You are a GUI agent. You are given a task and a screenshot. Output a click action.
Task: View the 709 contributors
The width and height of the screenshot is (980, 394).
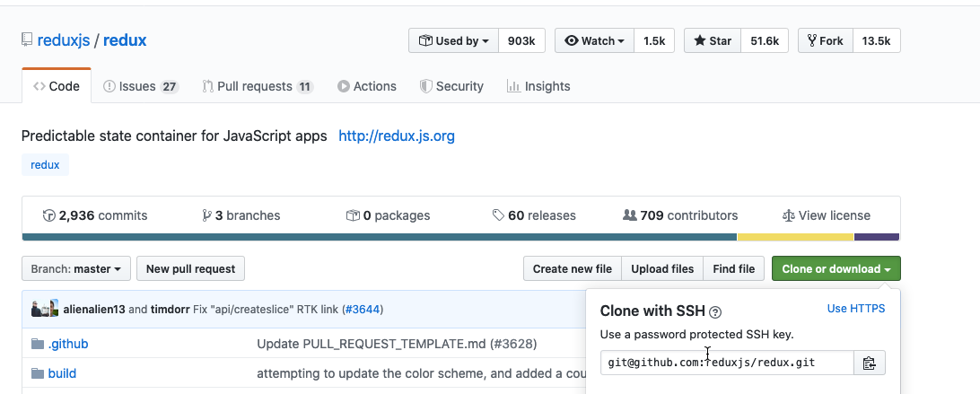point(680,215)
